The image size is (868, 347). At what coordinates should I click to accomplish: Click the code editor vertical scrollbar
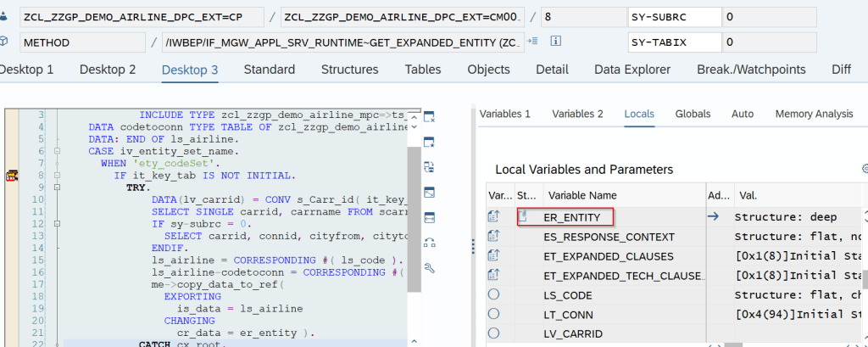coord(414,221)
